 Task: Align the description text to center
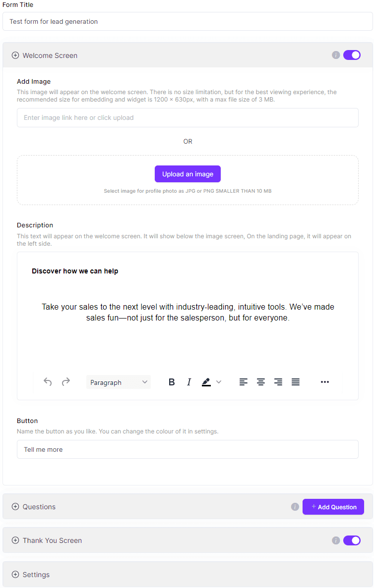click(261, 382)
